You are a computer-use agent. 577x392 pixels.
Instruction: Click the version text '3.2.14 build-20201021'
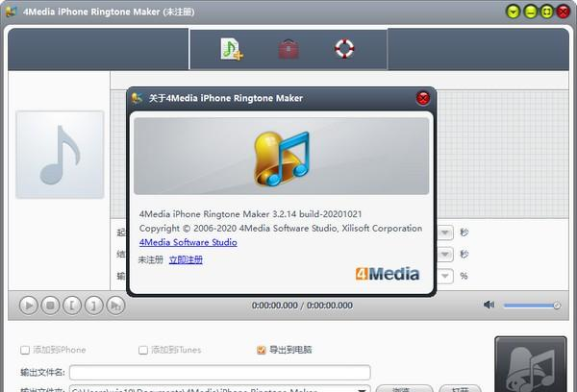(x=316, y=214)
